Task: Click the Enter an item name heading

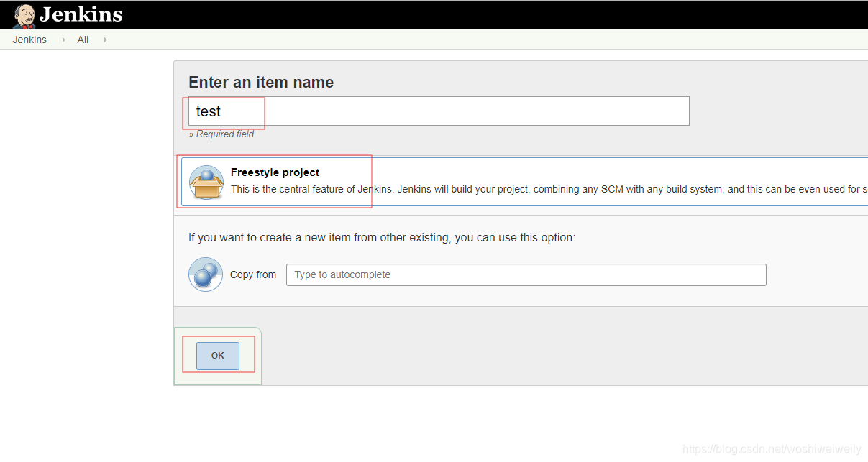Action: click(x=261, y=82)
